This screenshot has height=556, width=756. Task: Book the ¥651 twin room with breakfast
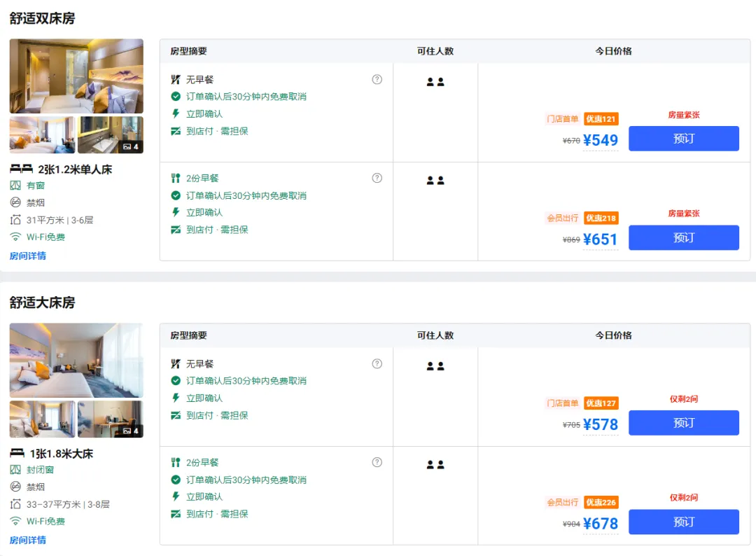(x=683, y=237)
